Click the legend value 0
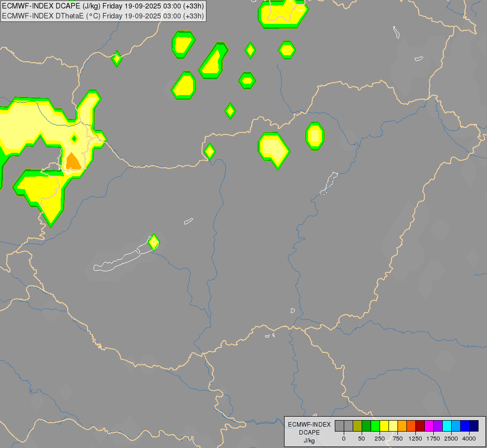This screenshot has height=448, width=487. (x=344, y=439)
